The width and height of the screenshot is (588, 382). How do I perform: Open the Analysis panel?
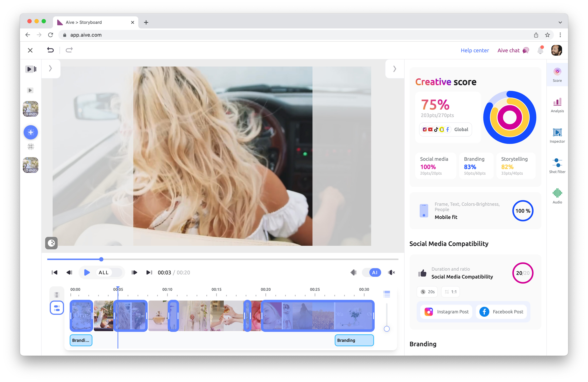[557, 105]
